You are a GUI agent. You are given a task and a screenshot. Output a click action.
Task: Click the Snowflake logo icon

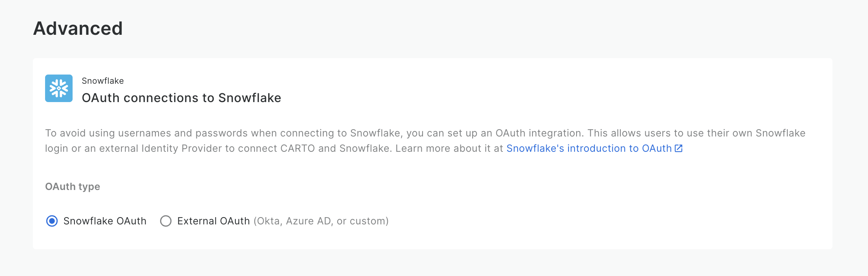[59, 88]
